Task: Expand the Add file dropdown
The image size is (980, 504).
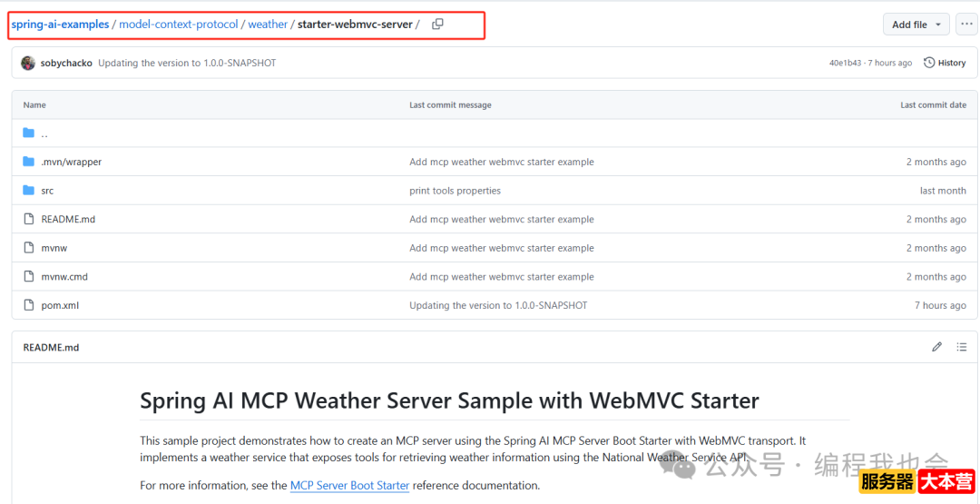Action: coord(916,25)
